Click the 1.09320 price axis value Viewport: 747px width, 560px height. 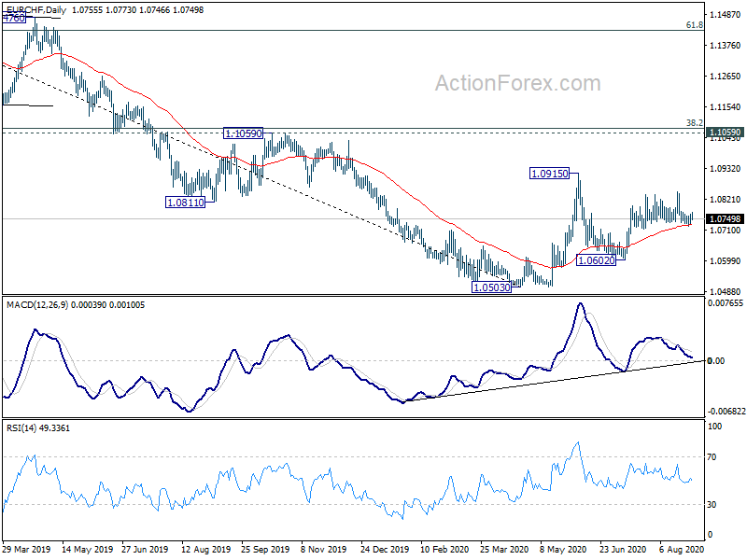(726, 169)
